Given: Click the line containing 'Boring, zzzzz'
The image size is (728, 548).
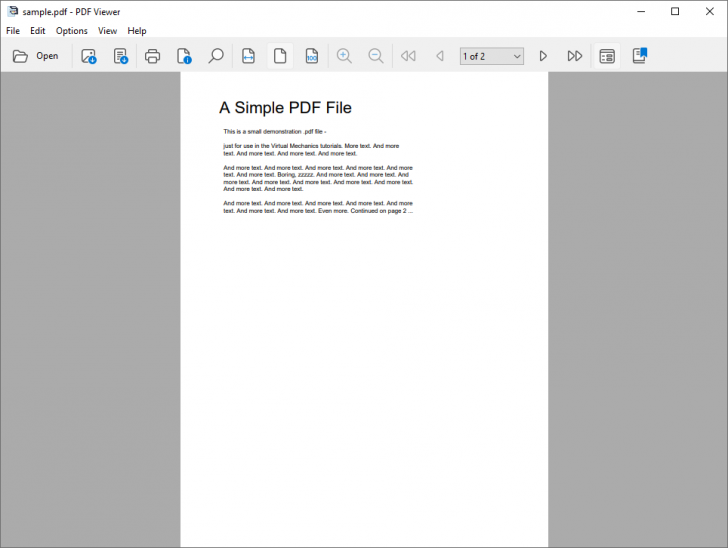Looking at the screenshot, I should point(316,175).
